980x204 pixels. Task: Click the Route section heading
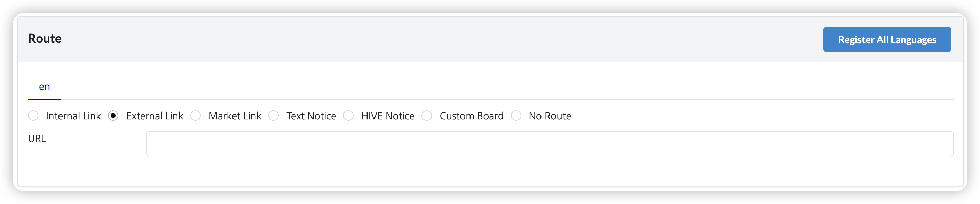click(45, 38)
